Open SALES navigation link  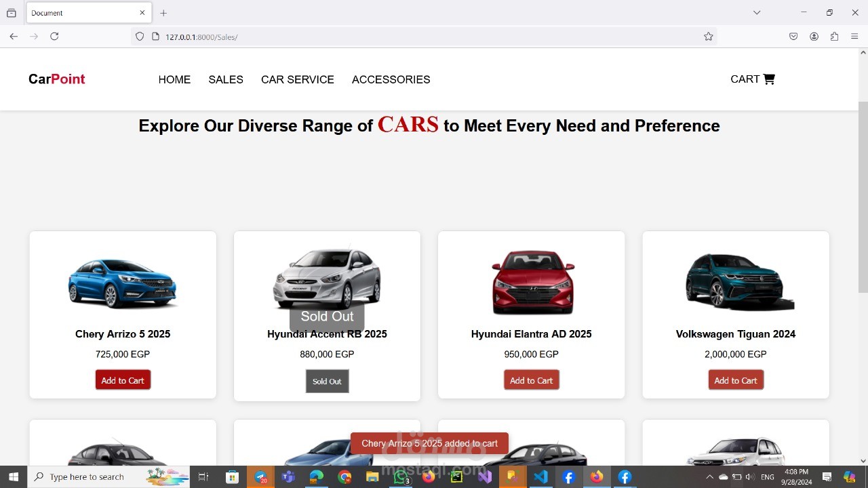226,79
